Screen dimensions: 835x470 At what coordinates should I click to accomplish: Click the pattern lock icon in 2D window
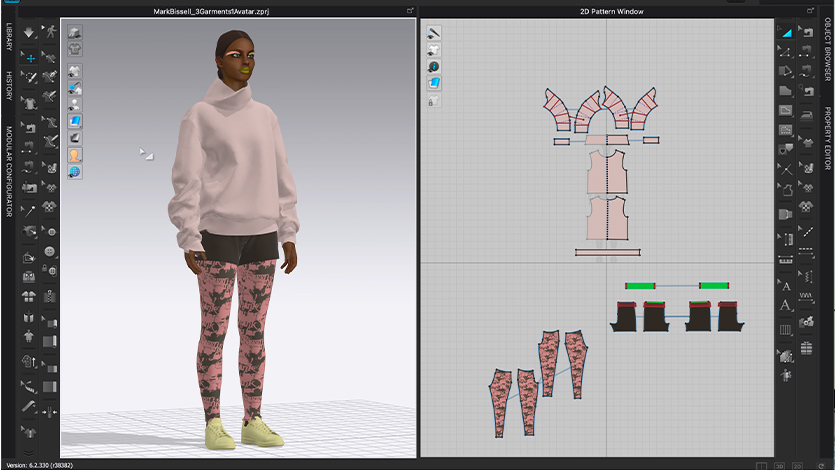point(434,101)
